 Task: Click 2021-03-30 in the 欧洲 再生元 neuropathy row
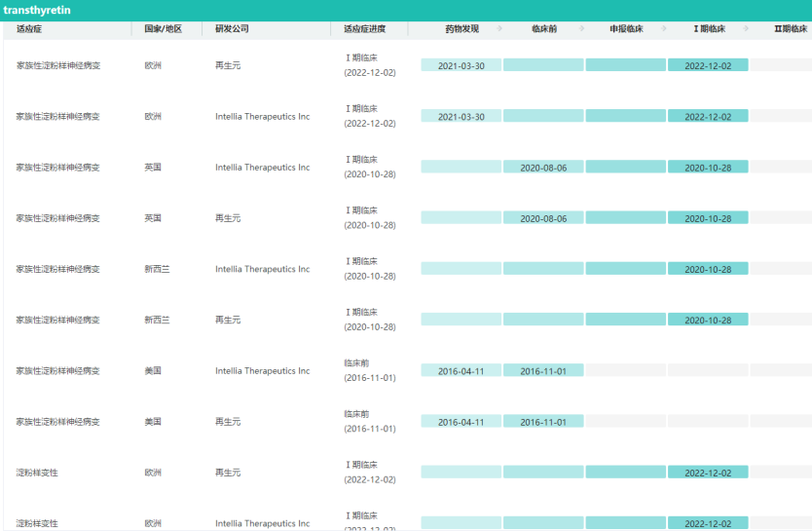[461, 65]
